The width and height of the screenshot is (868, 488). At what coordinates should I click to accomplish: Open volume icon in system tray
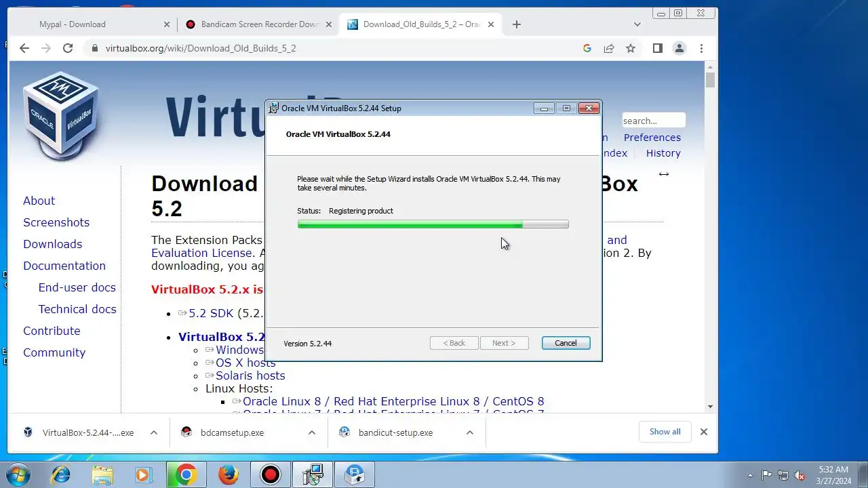pyautogui.click(x=800, y=475)
